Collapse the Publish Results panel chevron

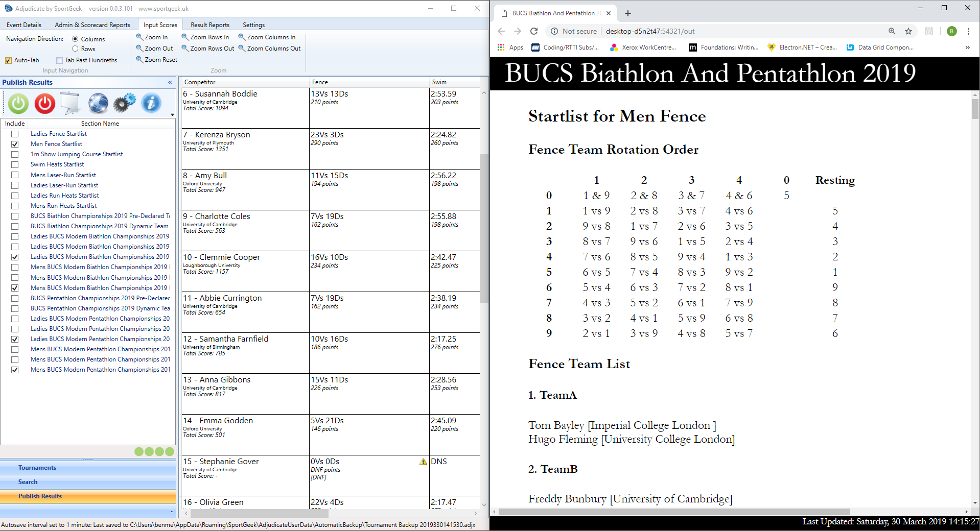coord(170,82)
